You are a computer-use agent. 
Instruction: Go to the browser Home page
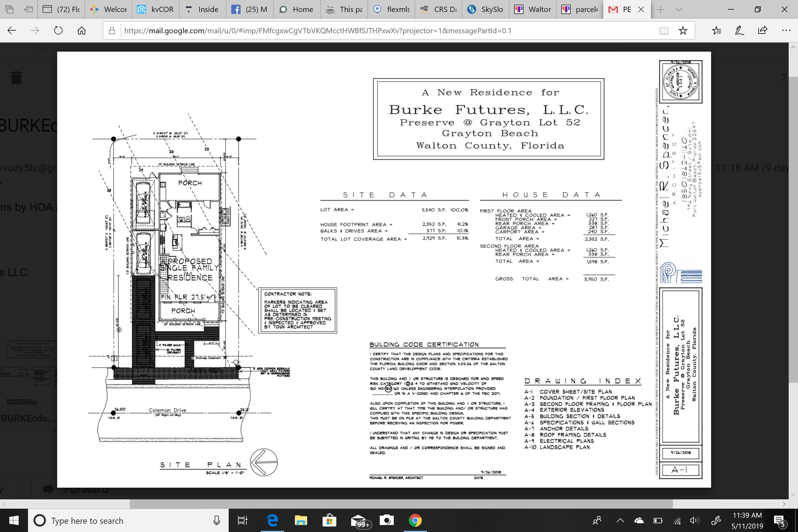[81, 31]
